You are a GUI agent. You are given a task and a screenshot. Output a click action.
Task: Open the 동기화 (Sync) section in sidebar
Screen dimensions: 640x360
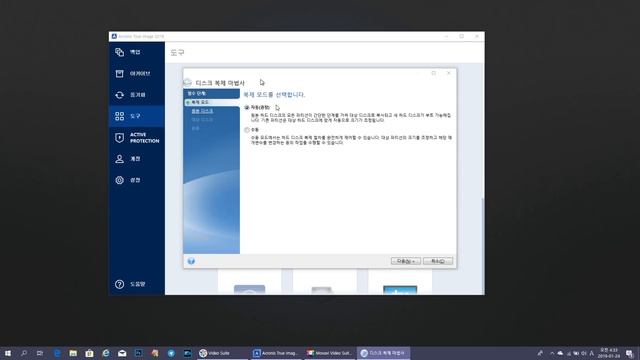136,95
